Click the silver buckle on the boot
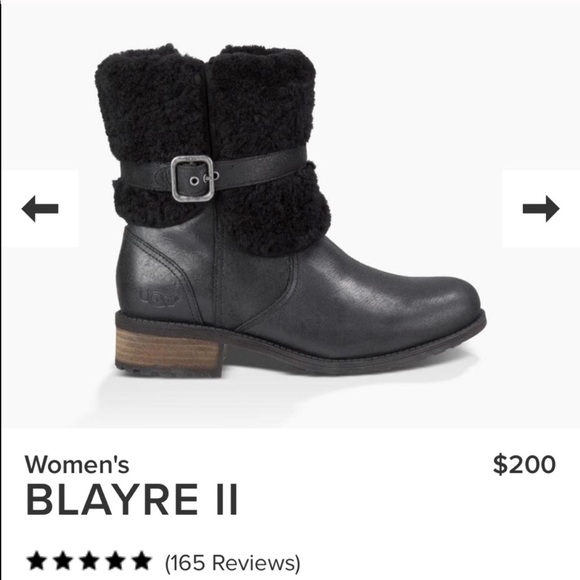The width and height of the screenshot is (580, 580). [x=192, y=178]
